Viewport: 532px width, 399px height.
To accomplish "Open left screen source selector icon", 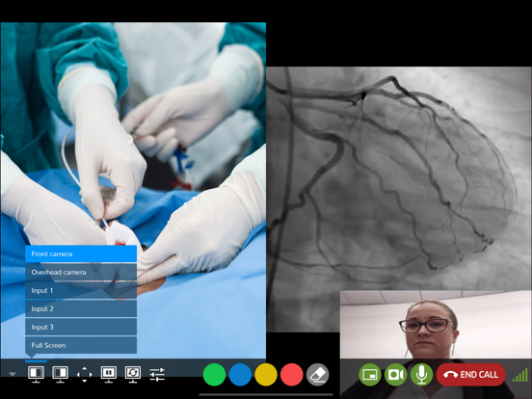I will tap(36, 374).
